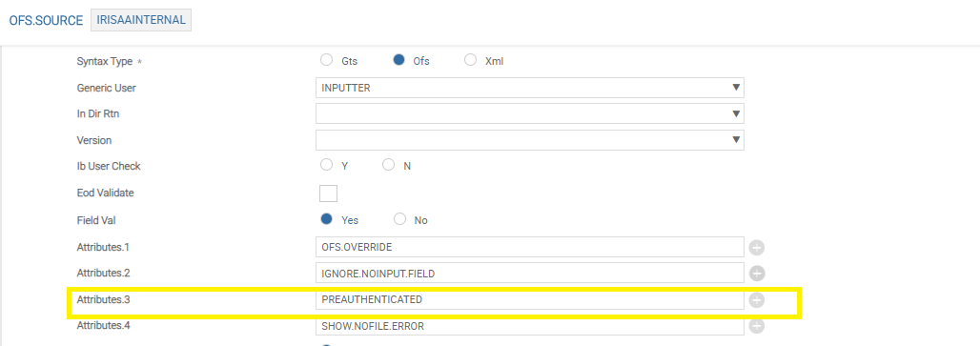Click the plus icon beside Attributes.1

point(756,247)
